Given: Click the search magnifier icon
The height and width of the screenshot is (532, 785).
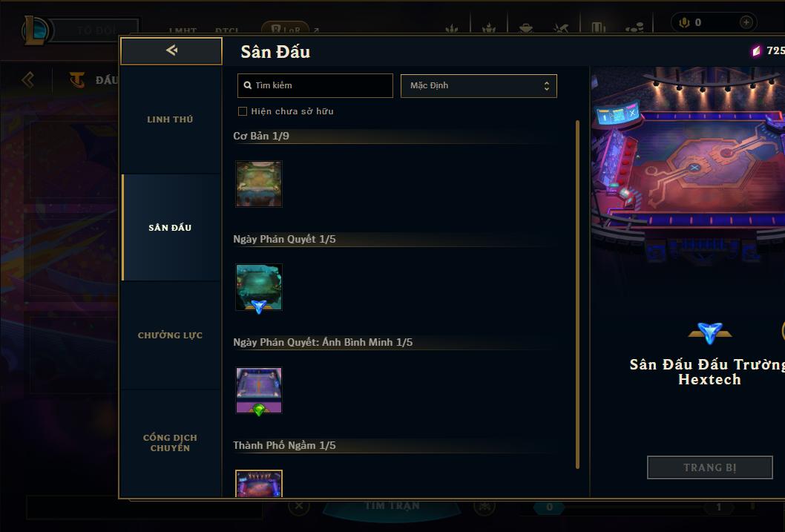Looking at the screenshot, I should pos(247,85).
